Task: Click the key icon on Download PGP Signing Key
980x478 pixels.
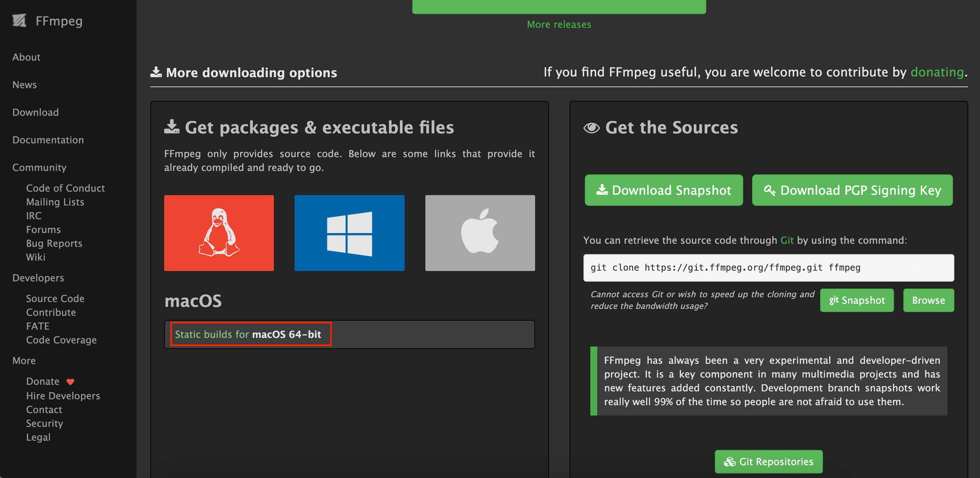Action: [769, 190]
